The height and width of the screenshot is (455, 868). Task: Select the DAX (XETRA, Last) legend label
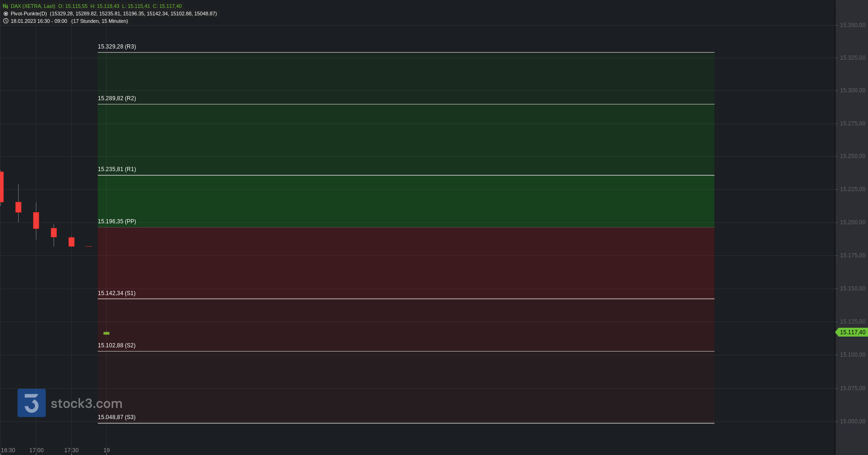33,7
